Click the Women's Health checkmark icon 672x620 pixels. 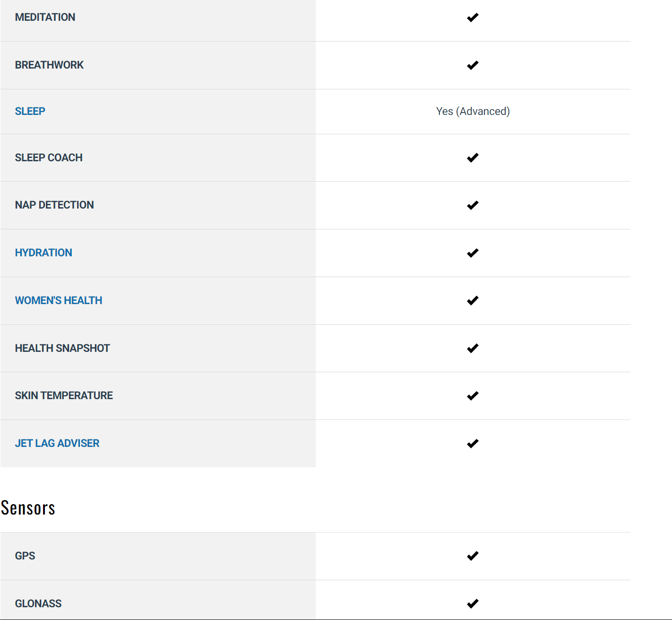pyautogui.click(x=473, y=301)
